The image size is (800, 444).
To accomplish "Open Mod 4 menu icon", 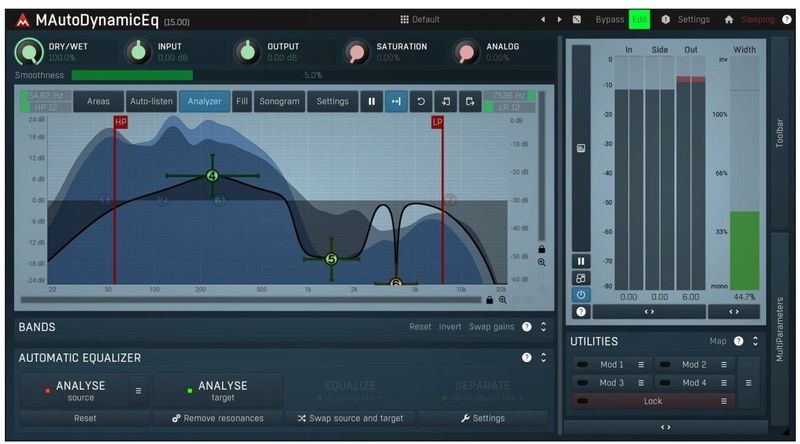I will (x=723, y=383).
